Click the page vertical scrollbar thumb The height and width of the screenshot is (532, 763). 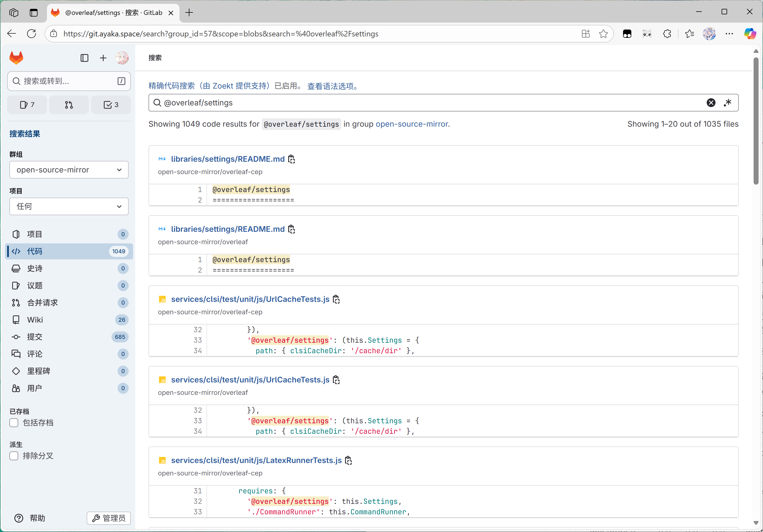pyautogui.click(x=756, y=121)
